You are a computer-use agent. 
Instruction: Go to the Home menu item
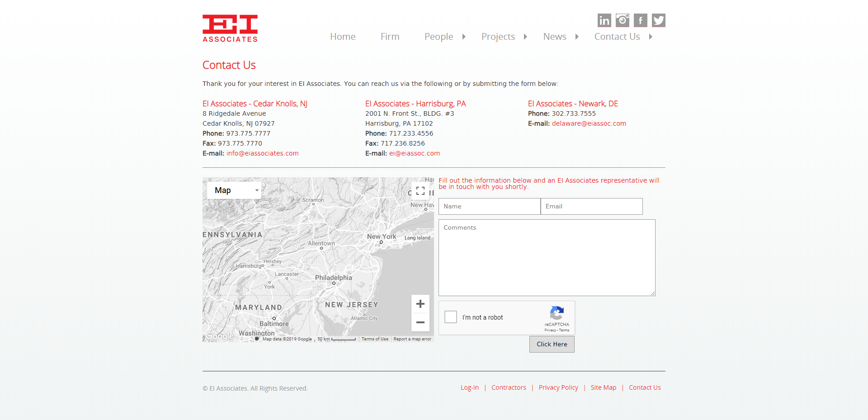tap(343, 37)
